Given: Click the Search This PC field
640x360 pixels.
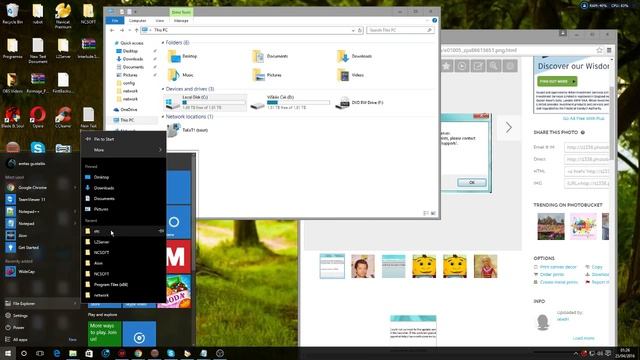Looking at the screenshot, I should pyautogui.click(x=400, y=30).
